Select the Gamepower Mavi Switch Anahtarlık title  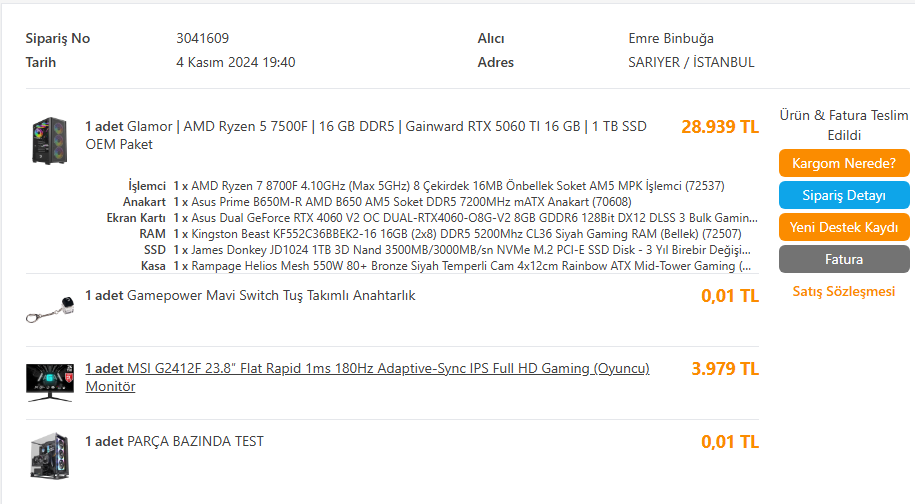coord(250,296)
